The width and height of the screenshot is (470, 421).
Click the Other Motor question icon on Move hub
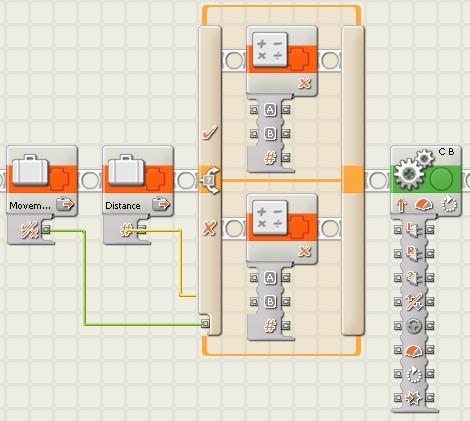(x=414, y=278)
